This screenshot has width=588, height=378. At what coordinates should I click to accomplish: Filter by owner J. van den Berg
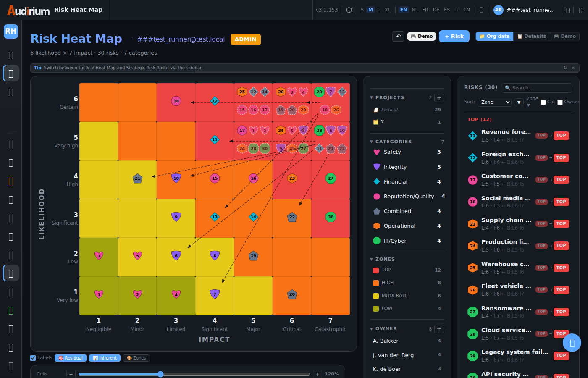pyautogui.click(x=407, y=355)
